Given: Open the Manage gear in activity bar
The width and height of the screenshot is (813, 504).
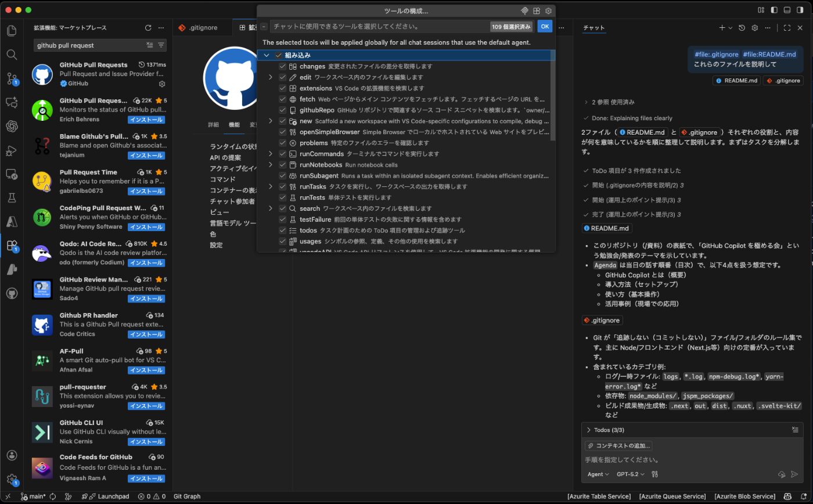Looking at the screenshot, I should click(12, 479).
